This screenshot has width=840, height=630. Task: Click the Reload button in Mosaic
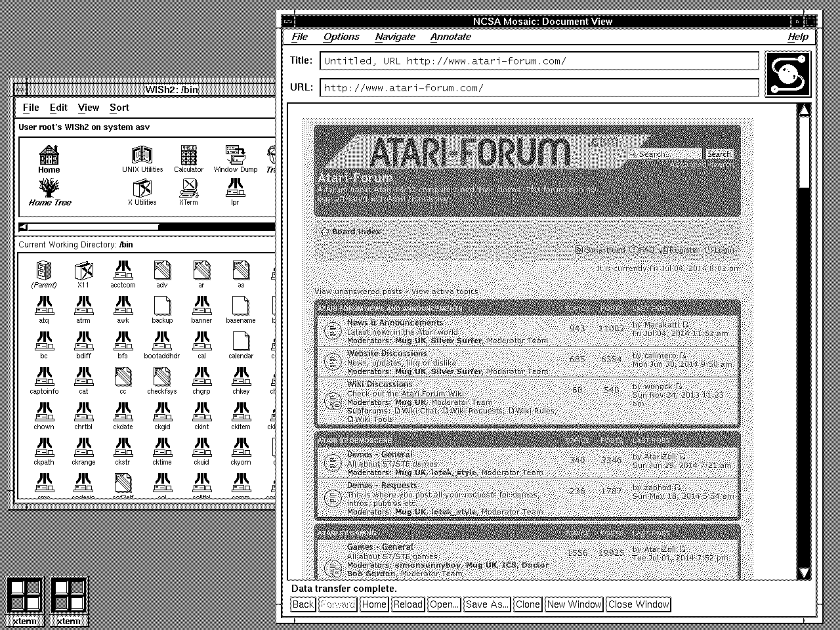point(408,604)
